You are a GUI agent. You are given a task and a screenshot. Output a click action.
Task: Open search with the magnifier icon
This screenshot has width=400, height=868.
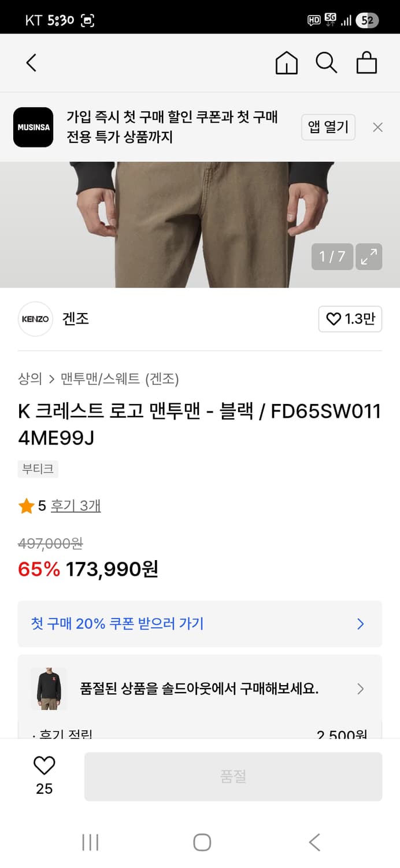(327, 62)
